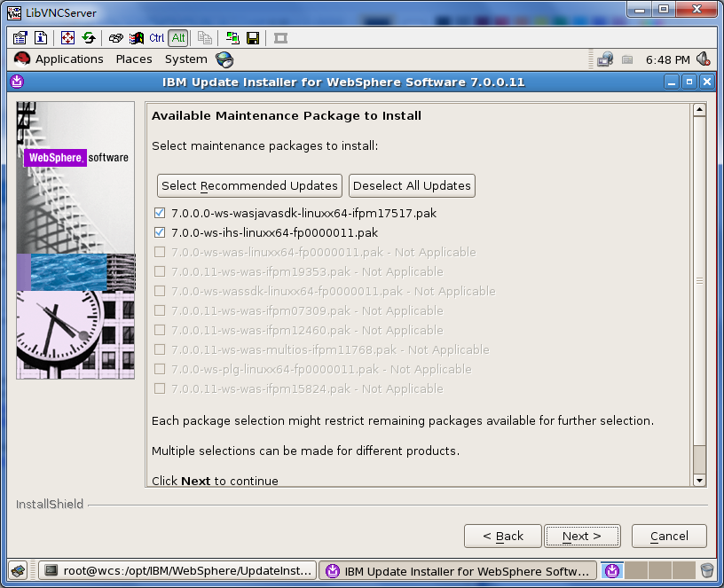724x588 pixels.
Task: Open new connection icon in VNC toolbar
Action: (232, 38)
